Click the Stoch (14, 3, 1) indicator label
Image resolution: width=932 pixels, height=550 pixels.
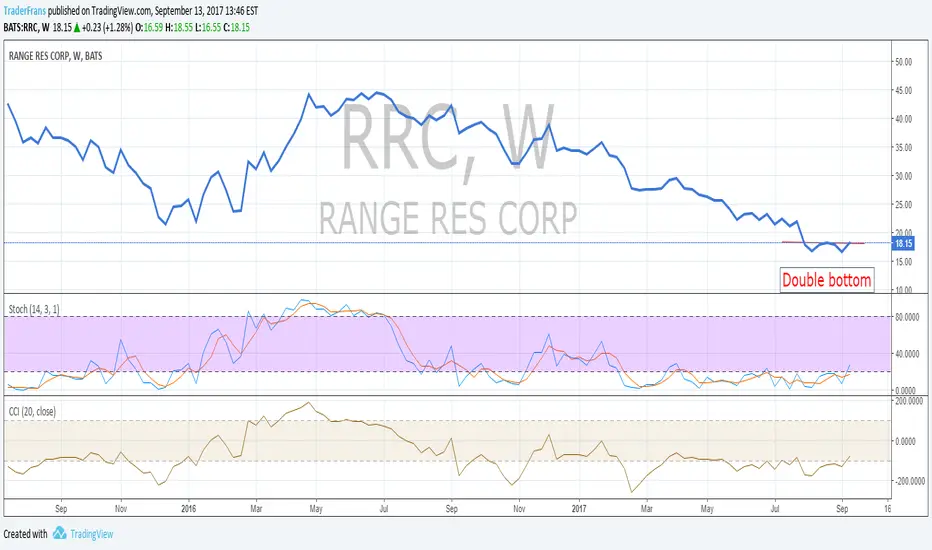[x=34, y=309]
